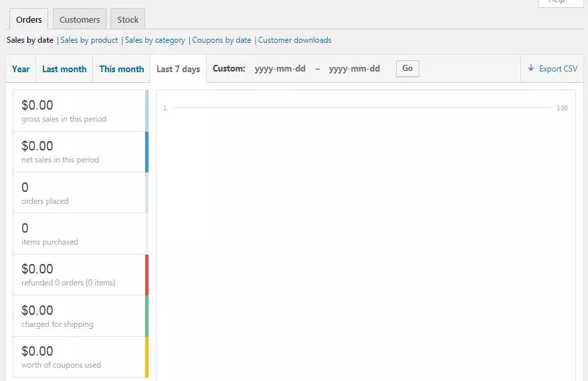
Task: Click the Go button
Action: [407, 69]
